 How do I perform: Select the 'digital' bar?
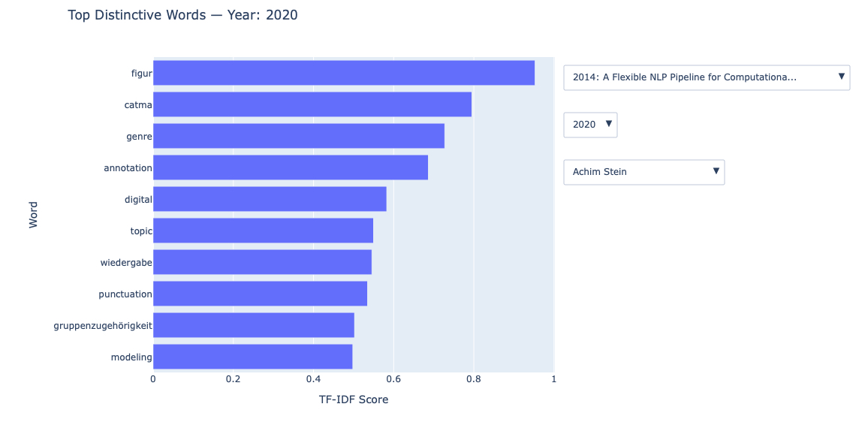tap(270, 200)
